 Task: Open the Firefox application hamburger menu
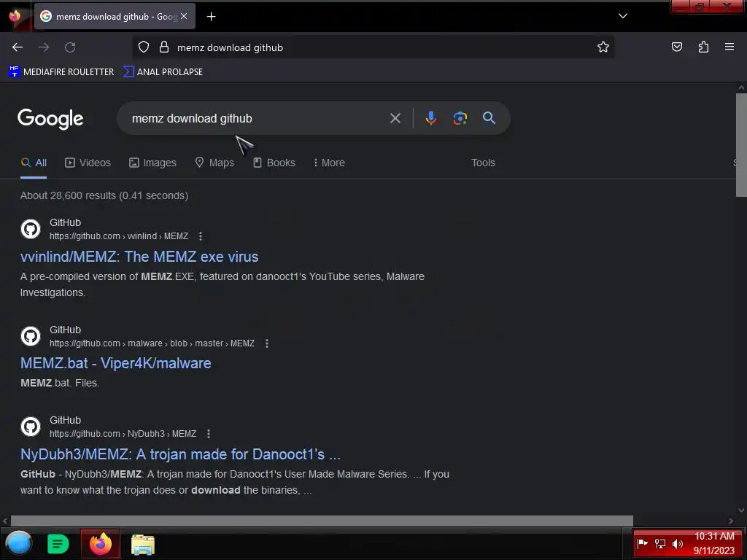[x=729, y=47]
